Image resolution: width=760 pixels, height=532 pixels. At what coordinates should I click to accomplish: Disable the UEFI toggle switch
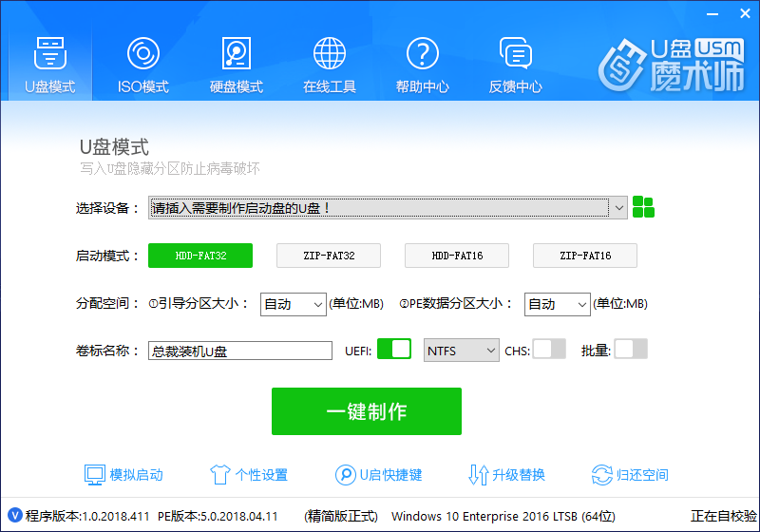(x=393, y=350)
